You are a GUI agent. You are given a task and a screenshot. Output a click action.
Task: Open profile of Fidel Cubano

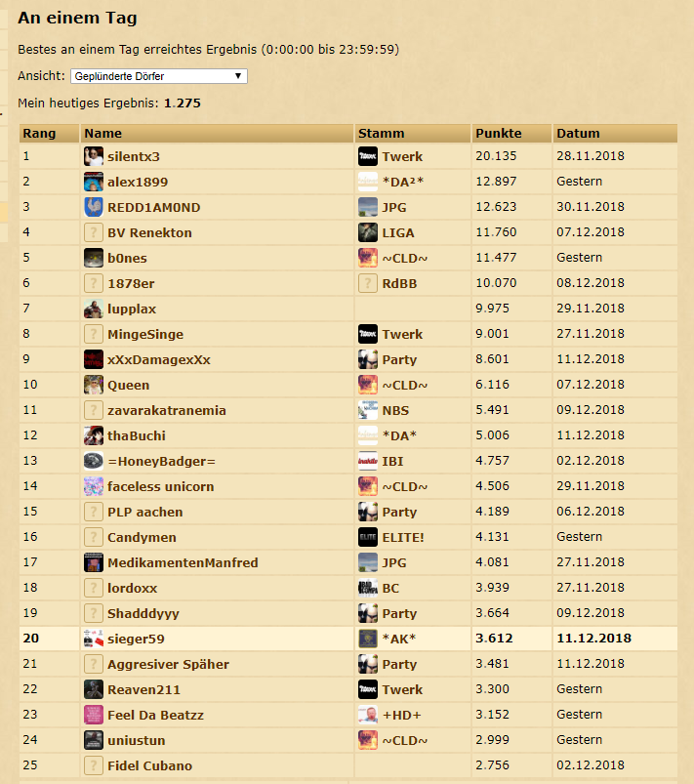pyautogui.click(x=149, y=765)
